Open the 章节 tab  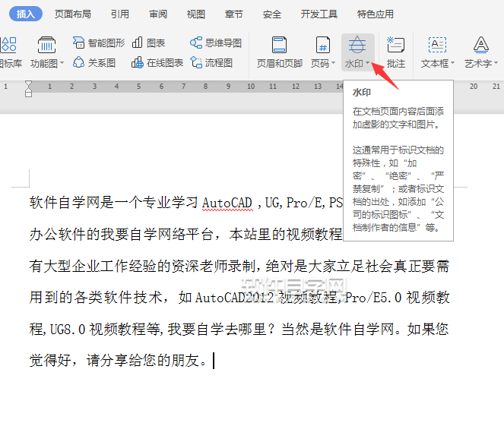pos(233,14)
